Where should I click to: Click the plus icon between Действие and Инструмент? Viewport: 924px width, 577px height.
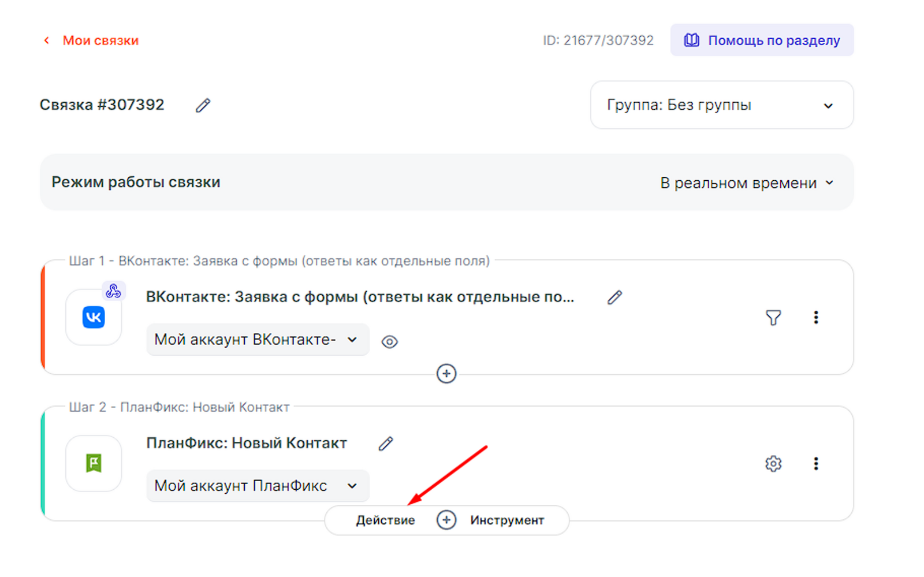446,520
